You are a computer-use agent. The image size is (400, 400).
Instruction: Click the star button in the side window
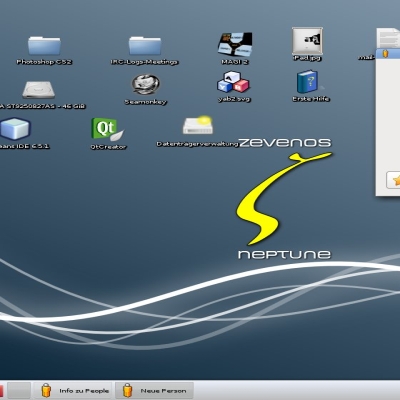394,180
